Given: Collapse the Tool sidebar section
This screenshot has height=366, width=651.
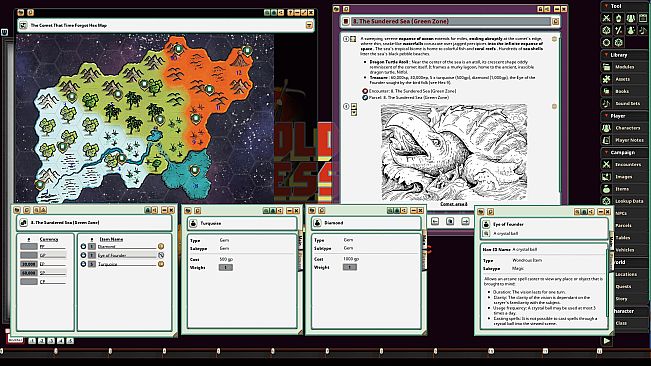Looking at the screenshot, I should point(607,6).
